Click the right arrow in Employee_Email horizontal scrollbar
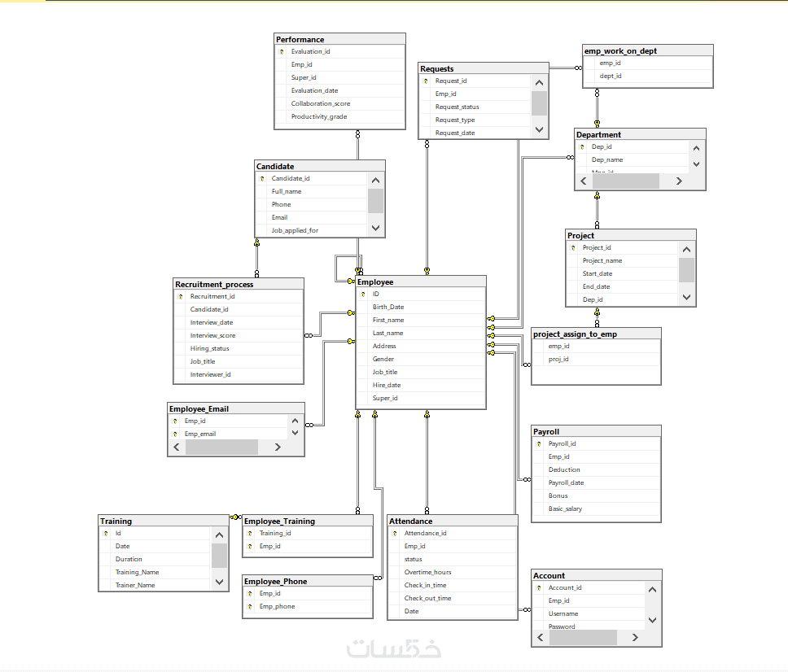This screenshot has height=672, width=788. click(278, 447)
